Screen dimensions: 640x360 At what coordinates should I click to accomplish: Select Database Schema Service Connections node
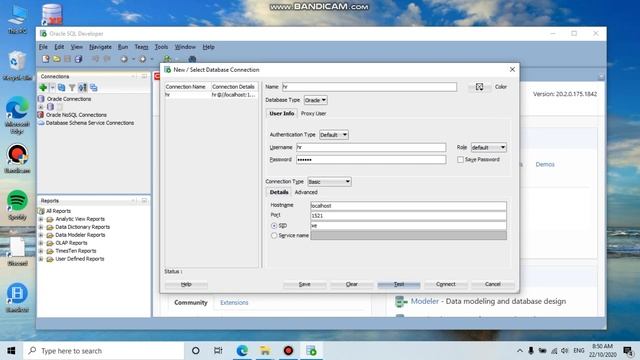(89, 123)
